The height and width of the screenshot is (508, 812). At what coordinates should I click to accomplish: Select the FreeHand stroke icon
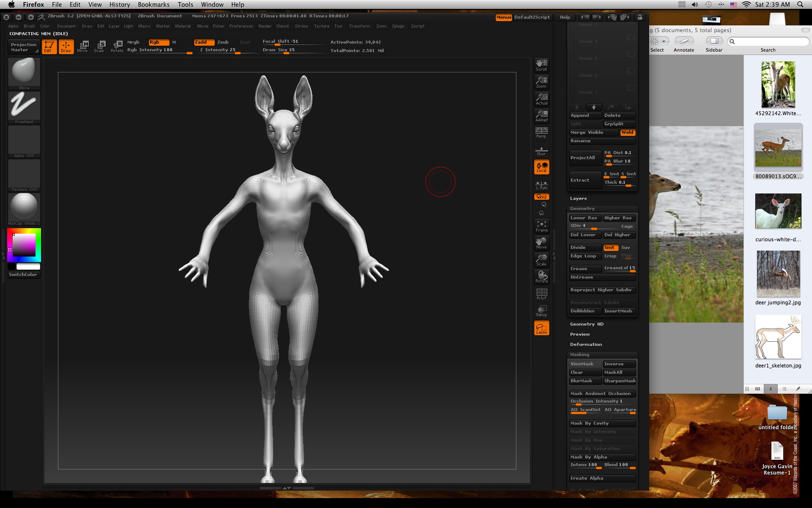(24, 106)
